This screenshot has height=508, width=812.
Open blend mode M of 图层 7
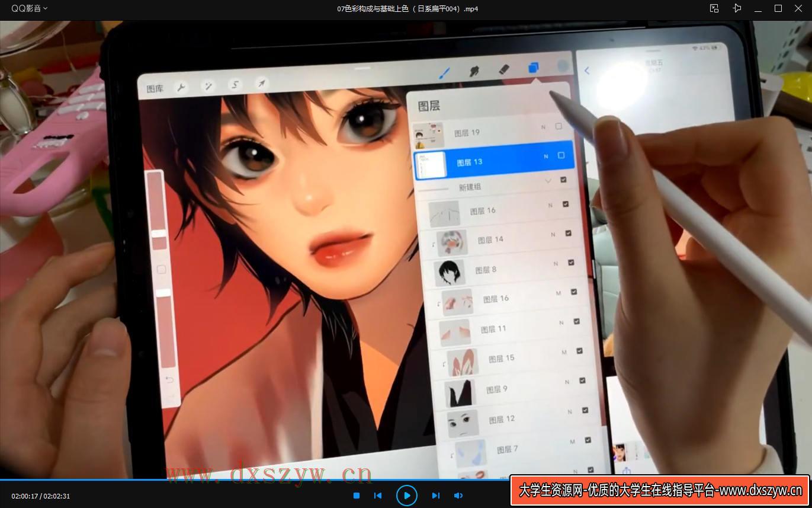pos(572,442)
